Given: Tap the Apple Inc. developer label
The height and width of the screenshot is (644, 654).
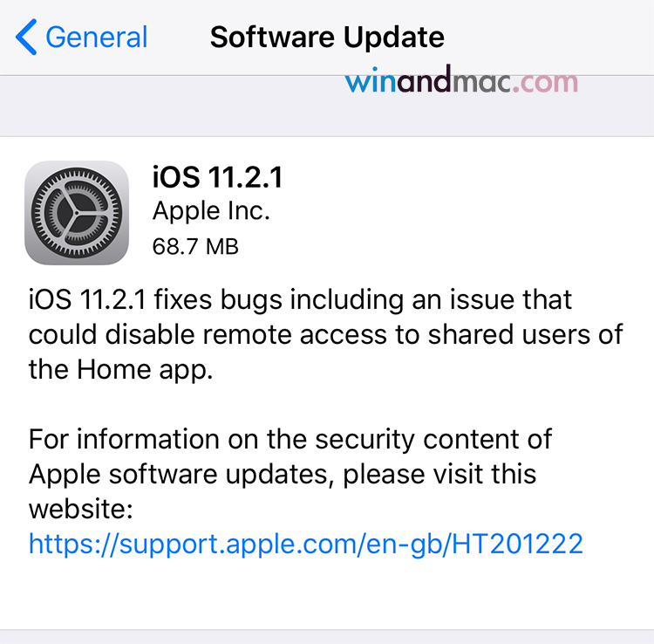Looking at the screenshot, I should (x=211, y=211).
